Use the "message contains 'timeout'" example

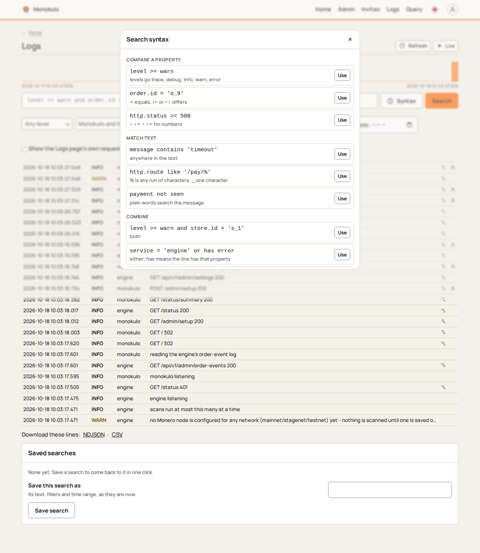(x=342, y=154)
